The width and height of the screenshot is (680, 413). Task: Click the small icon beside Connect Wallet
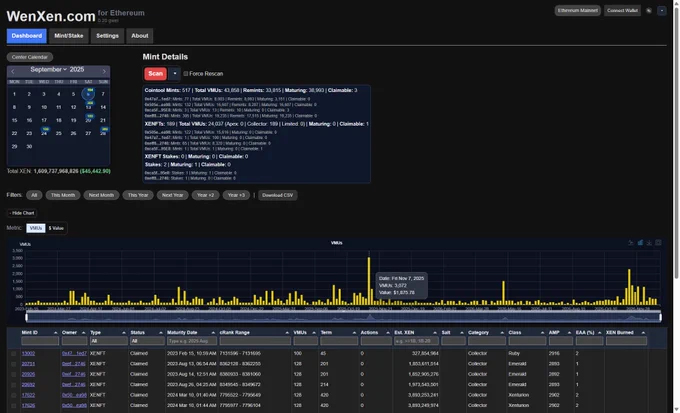coord(649,10)
